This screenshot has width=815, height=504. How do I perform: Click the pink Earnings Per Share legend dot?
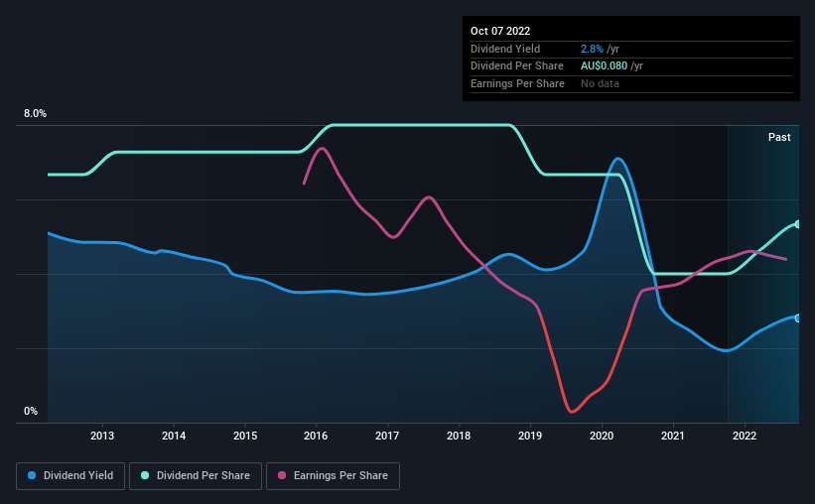tap(282, 475)
